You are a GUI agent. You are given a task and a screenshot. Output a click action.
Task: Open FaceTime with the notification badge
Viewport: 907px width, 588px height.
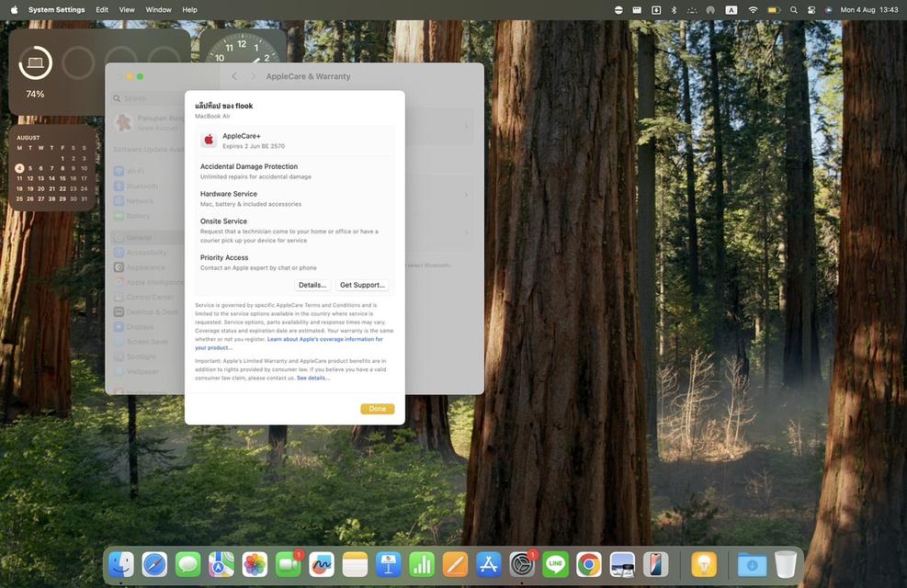tap(288, 564)
